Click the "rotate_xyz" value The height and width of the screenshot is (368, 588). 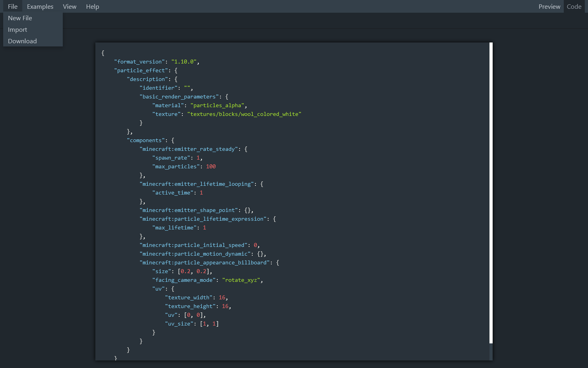point(241,280)
